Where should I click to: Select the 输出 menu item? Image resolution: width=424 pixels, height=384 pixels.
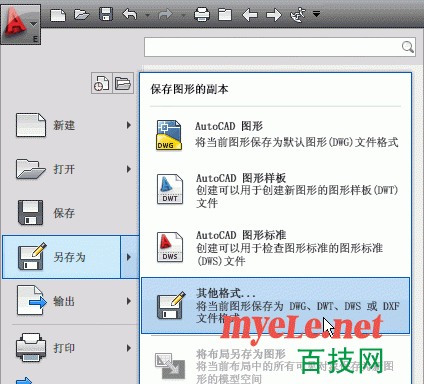71,301
